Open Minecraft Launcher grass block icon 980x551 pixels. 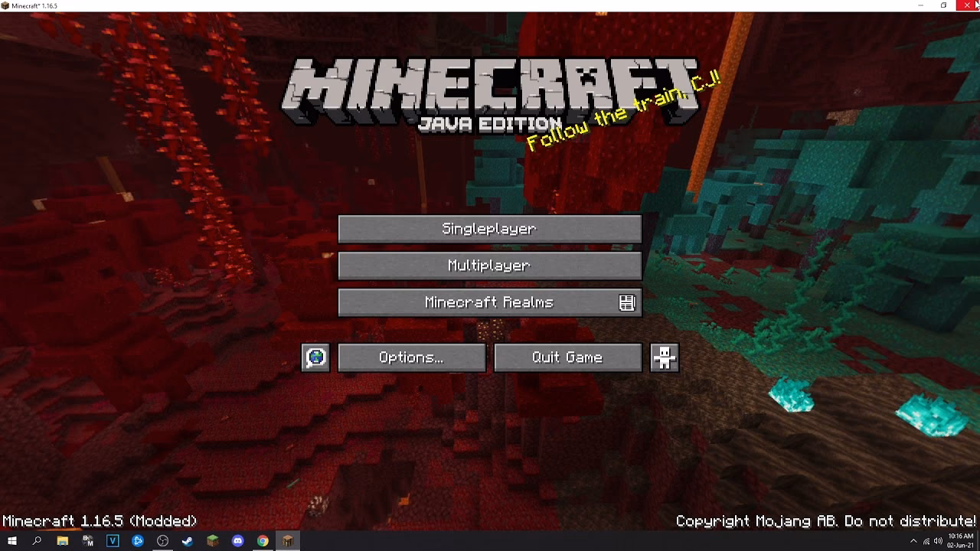pyautogui.click(x=213, y=541)
